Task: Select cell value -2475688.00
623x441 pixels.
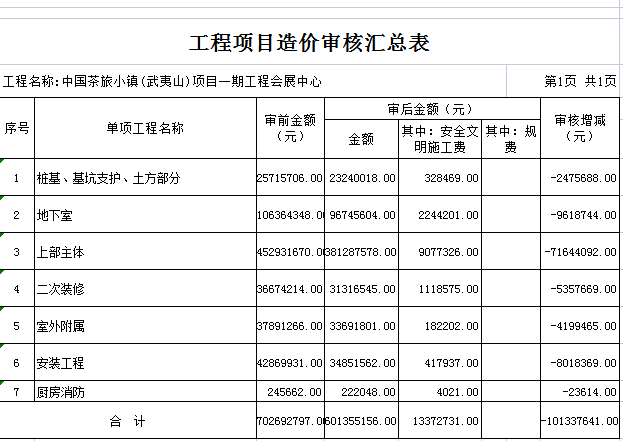Action: point(580,178)
